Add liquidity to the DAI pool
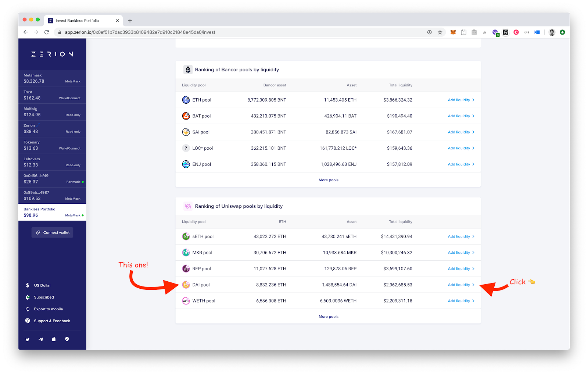Screen dimensions: 588x374 [x=461, y=285]
